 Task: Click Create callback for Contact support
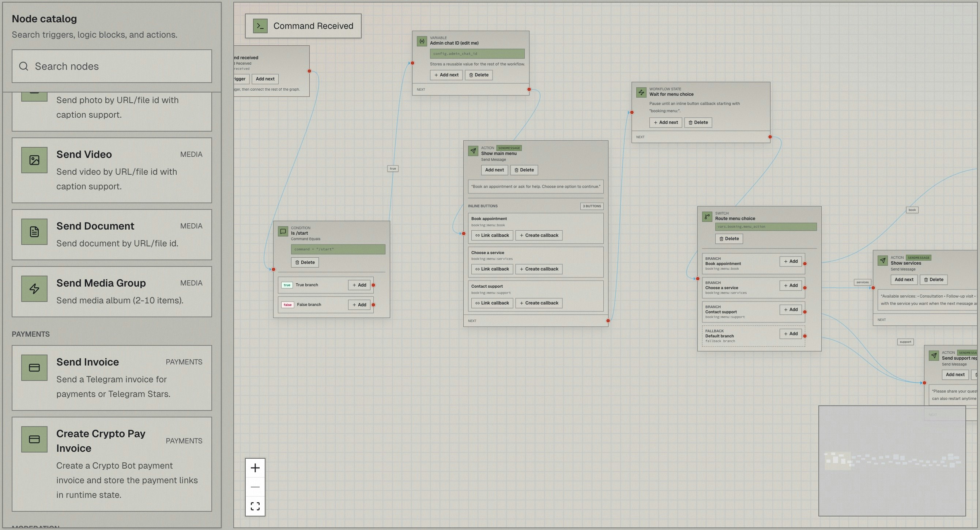pyautogui.click(x=539, y=303)
